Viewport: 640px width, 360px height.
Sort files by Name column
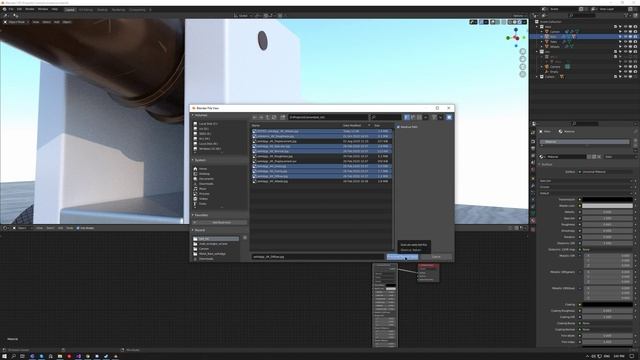pos(256,125)
